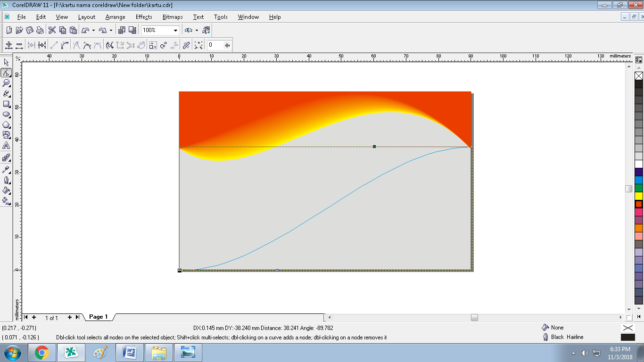Open the Effects menu
This screenshot has height=362, width=644.
point(144,17)
